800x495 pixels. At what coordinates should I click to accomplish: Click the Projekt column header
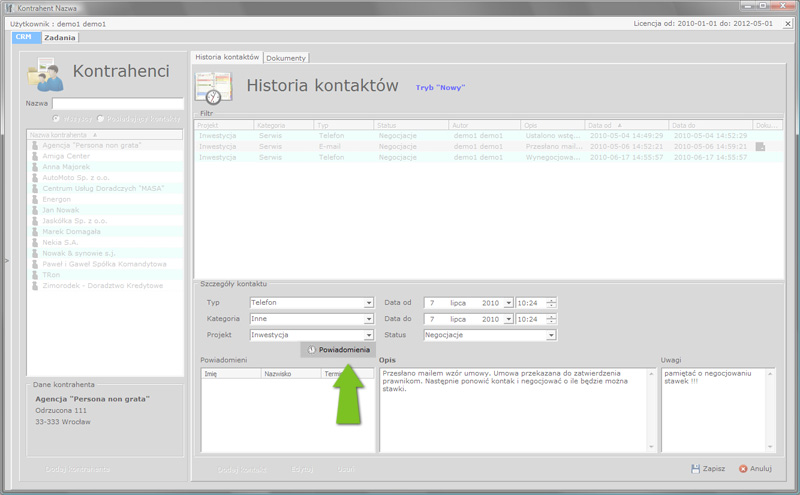point(224,125)
